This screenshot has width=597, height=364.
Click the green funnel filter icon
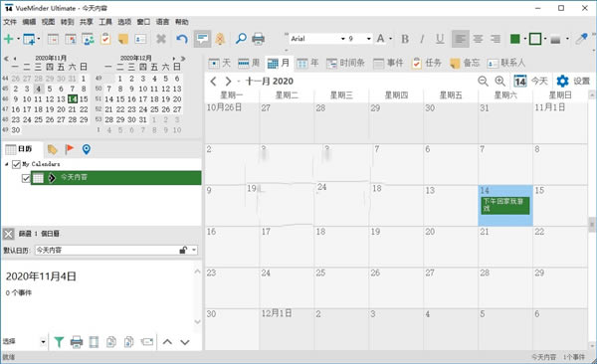point(59,342)
